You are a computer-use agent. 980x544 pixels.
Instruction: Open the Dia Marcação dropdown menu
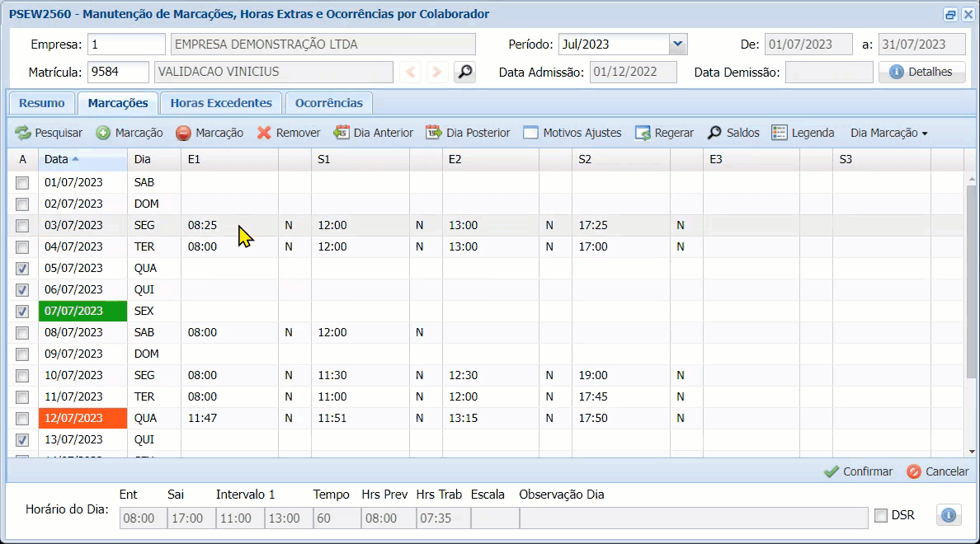pos(888,133)
